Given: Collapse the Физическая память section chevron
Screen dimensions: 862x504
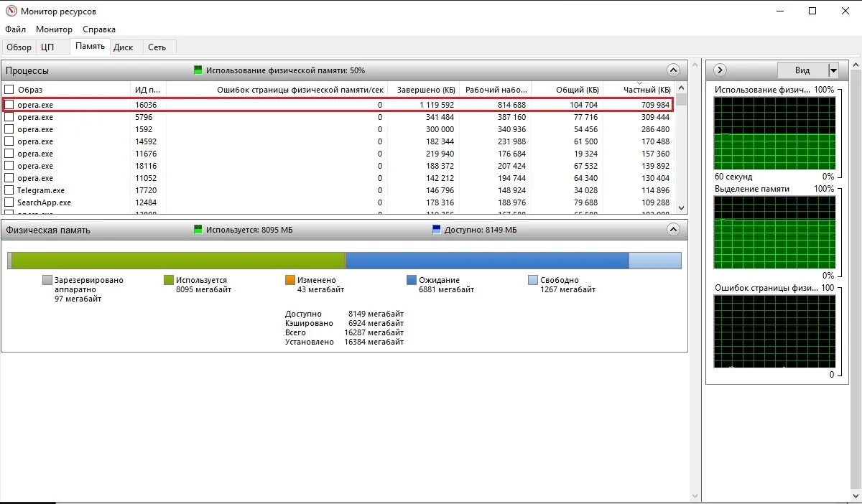Looking at the screenshot, I should 673,230.
